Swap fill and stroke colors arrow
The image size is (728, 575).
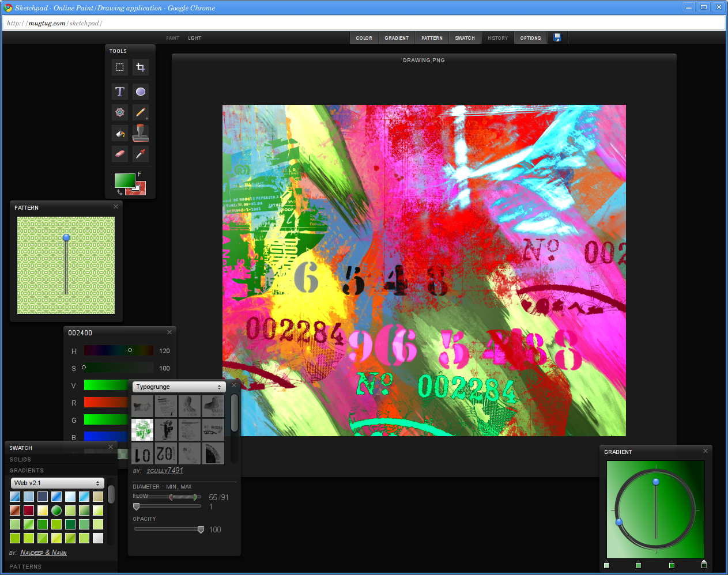pos(119,192)
